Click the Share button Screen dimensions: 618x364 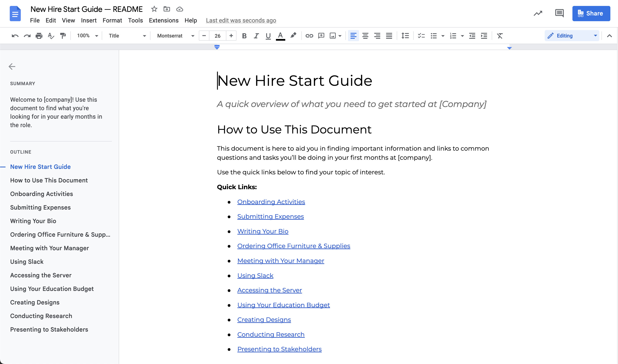point(591,13)
